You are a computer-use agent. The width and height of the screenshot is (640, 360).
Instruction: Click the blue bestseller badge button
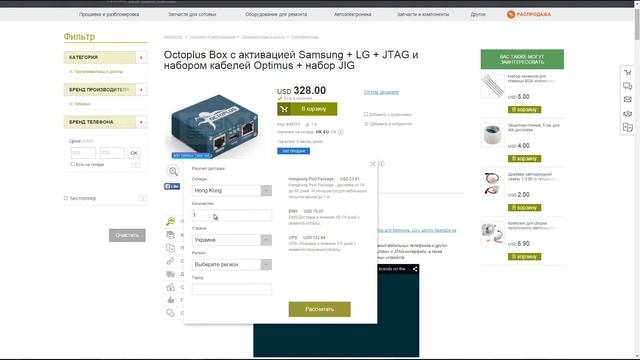(293, 151)
